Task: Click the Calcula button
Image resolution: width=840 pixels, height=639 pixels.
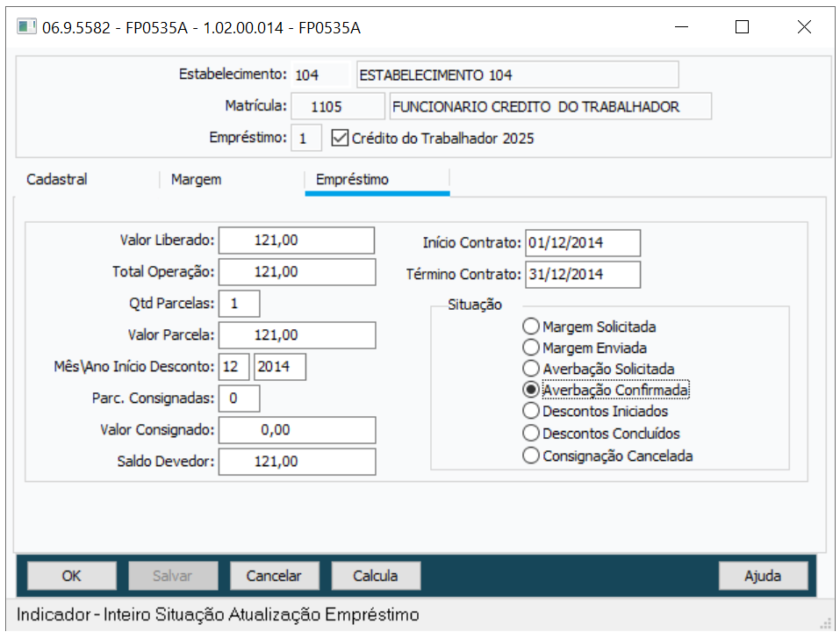Action: (376, 576)
